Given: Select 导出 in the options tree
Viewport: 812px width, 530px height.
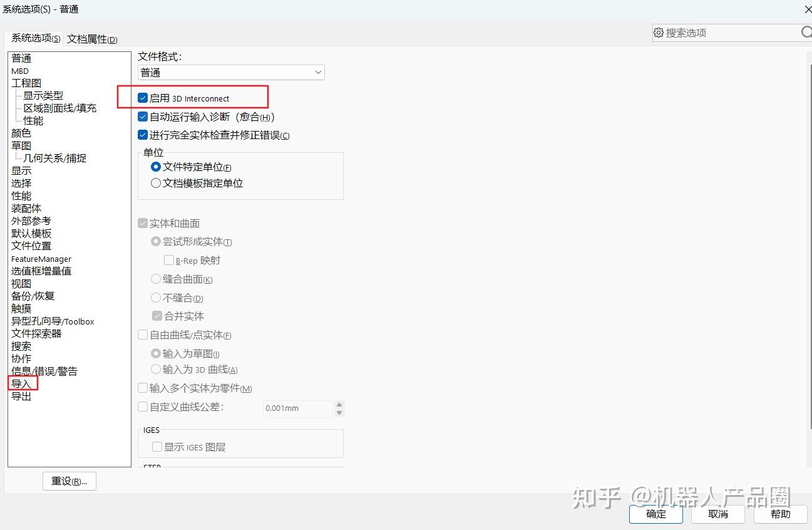Looking at the screenshot, I should point(21,396).
